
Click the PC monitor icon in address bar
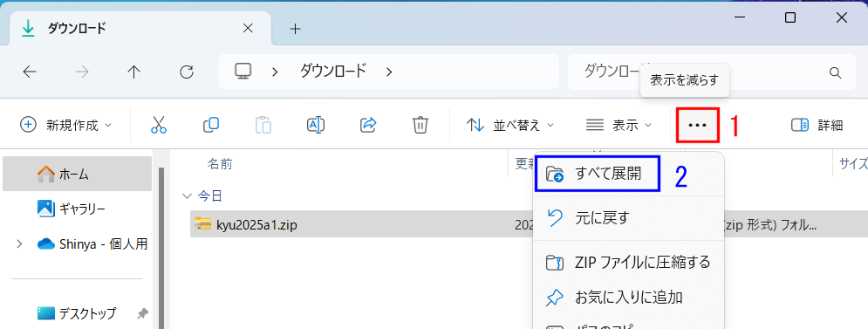click(x=243, y=71)
